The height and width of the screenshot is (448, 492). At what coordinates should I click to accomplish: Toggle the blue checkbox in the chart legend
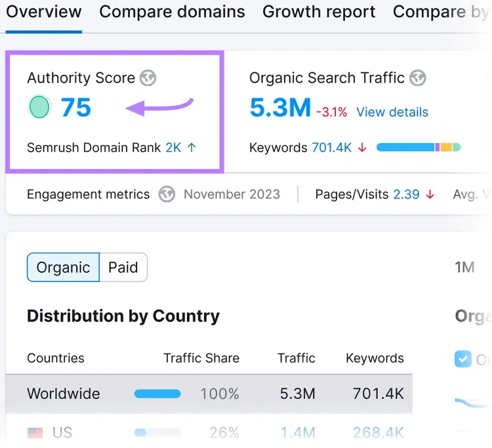pos(463,359)
